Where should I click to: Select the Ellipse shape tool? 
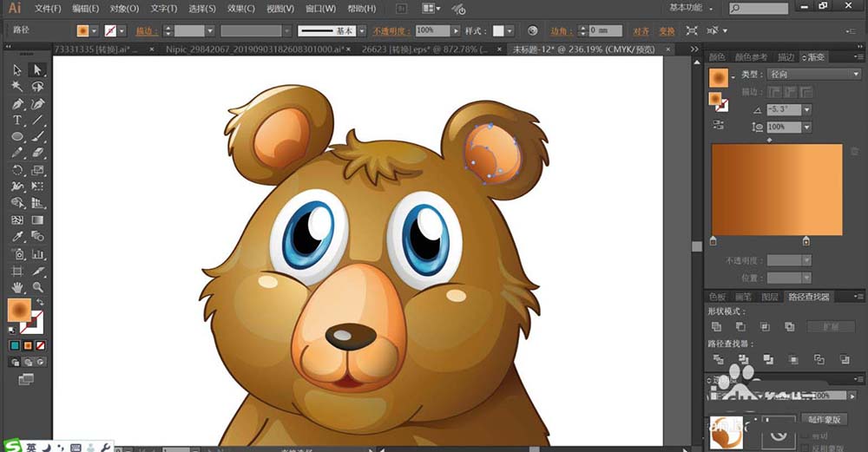point(17,136)
